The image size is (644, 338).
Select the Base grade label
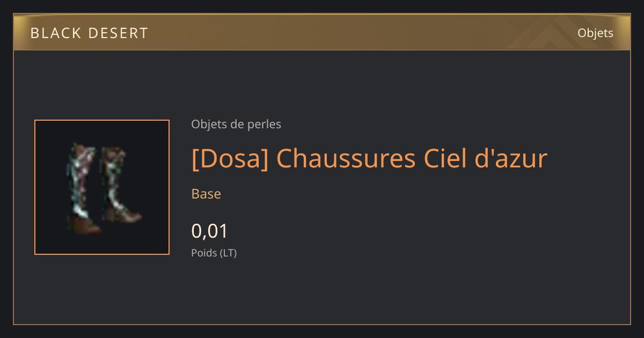pyautogui.click(x=206, y=194)
